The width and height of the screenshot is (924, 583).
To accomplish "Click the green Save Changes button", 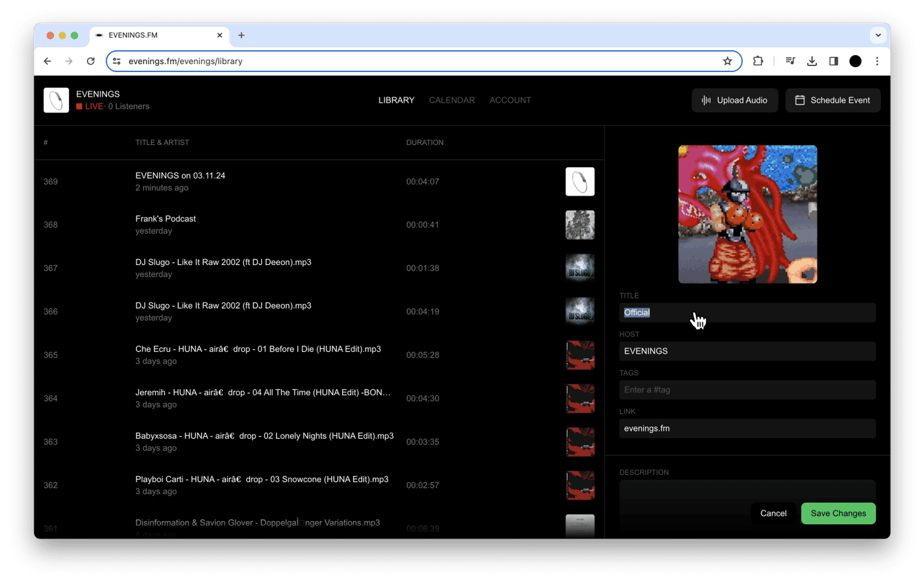I will pyautogui.click(x=838, y=513).
